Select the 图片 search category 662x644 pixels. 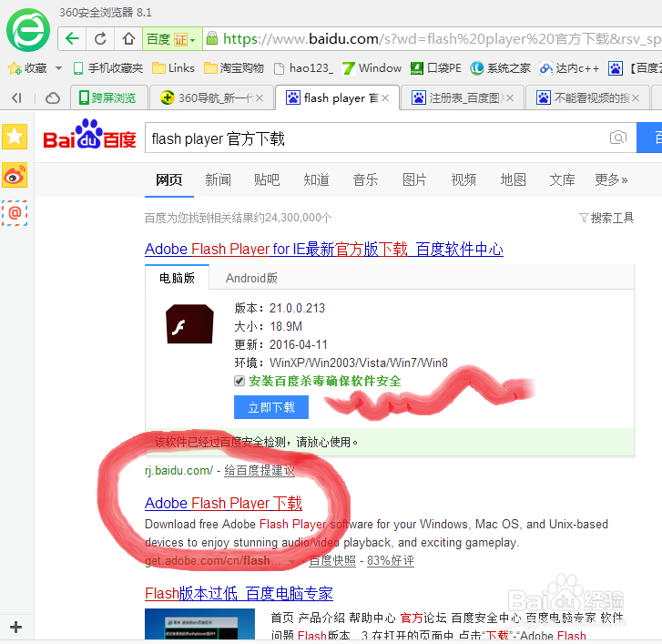414,179
